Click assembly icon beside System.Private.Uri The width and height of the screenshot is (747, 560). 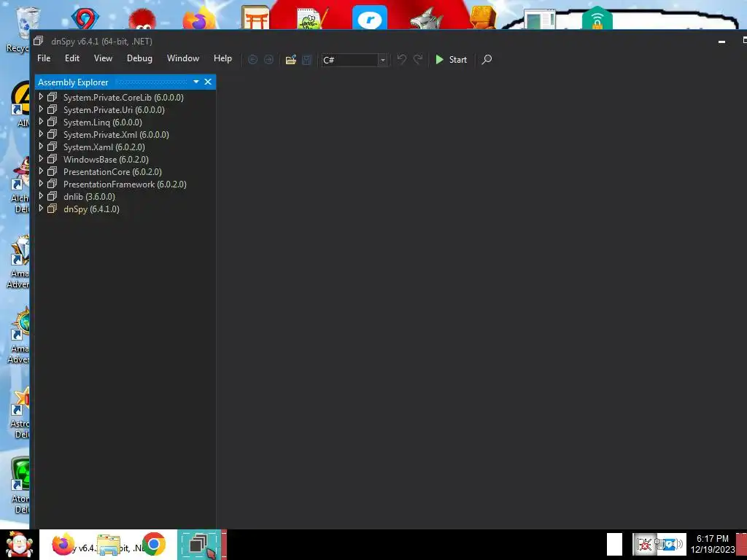(x=53, y=109)
